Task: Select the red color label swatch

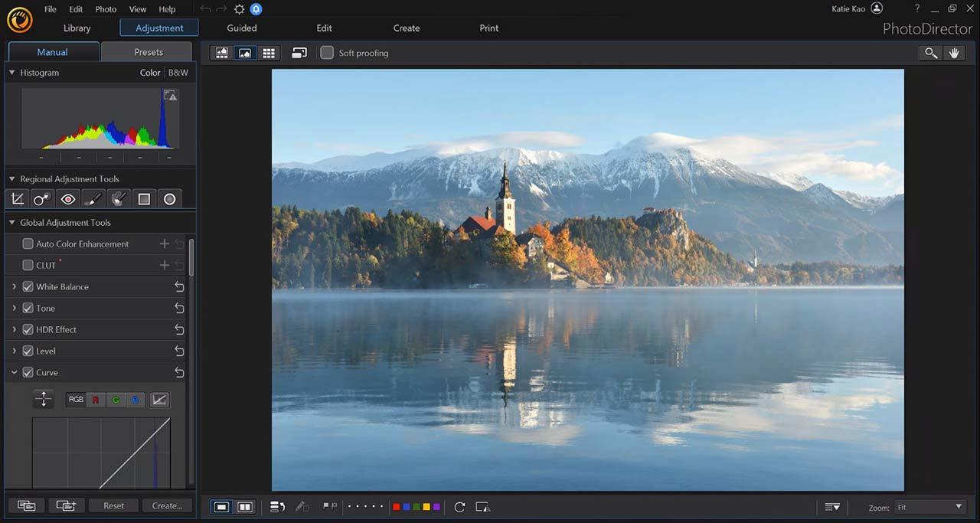Action: pyautogui.click(x=396, y=507)
